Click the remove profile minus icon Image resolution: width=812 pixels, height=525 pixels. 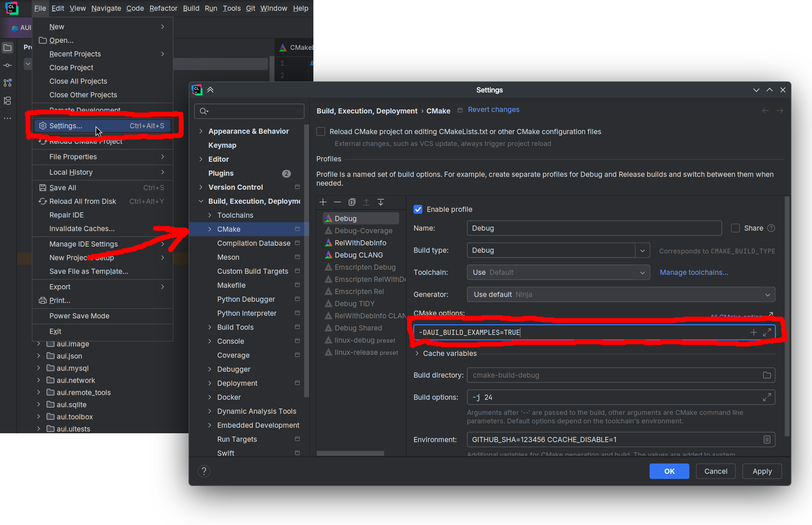[x=337, y=202]
